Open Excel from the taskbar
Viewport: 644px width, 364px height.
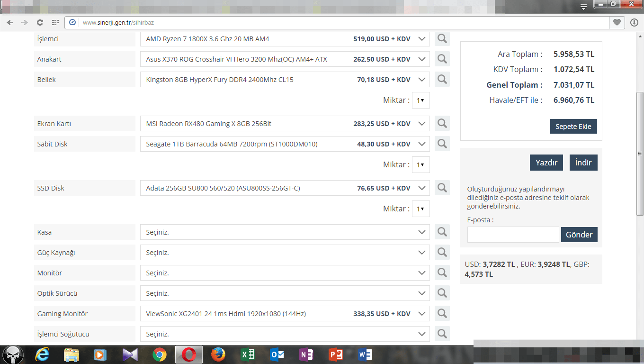(248, 355)
